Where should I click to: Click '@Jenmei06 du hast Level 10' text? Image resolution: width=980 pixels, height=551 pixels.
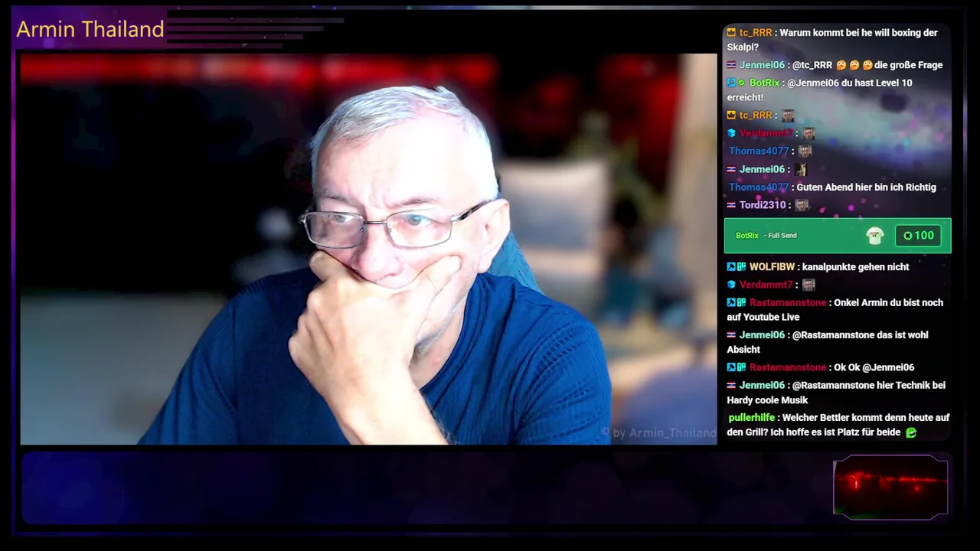[849, 83]
